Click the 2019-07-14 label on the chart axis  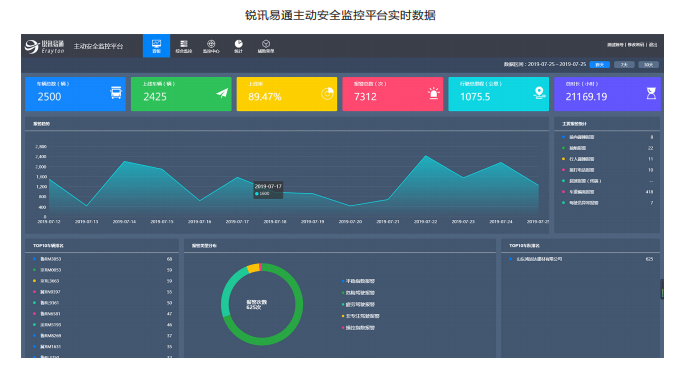(124, 222)
